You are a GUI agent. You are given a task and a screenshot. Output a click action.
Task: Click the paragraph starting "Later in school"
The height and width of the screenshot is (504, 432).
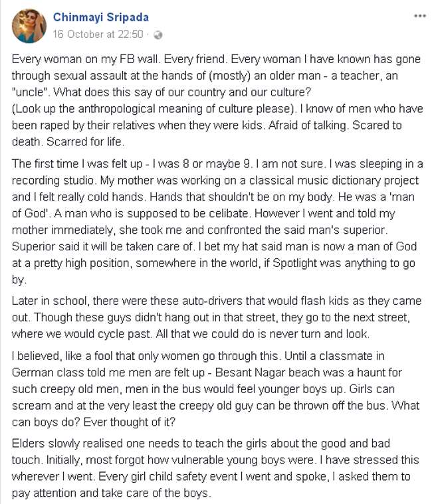click(x=217, y=317)
